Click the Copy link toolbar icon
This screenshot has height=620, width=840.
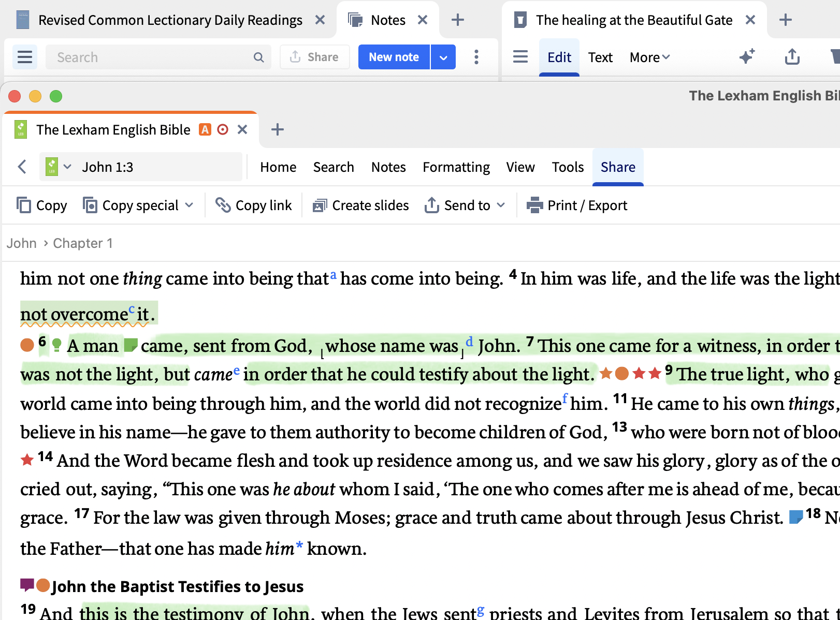(x=223, y=205)
